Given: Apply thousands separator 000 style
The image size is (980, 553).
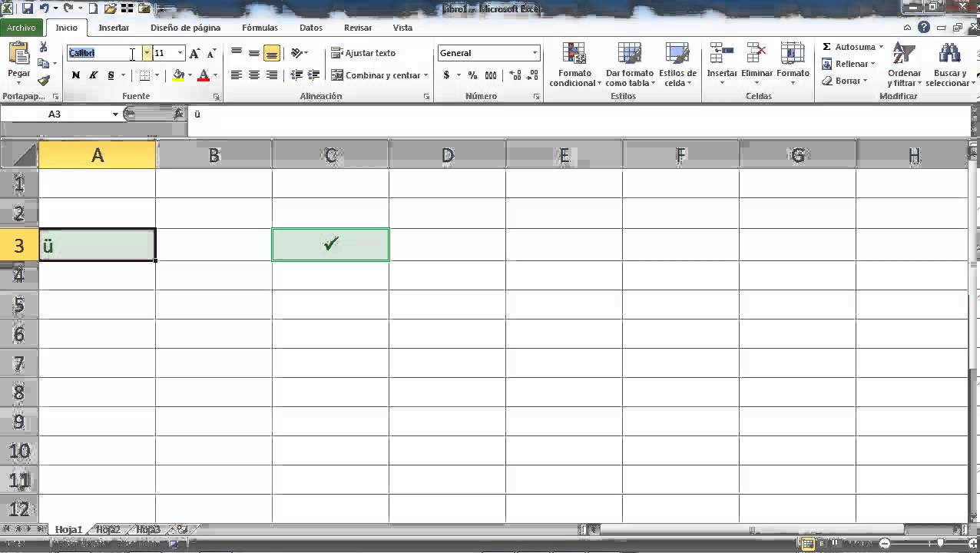Looking at the screenshot, I should [x=491, y=75].
